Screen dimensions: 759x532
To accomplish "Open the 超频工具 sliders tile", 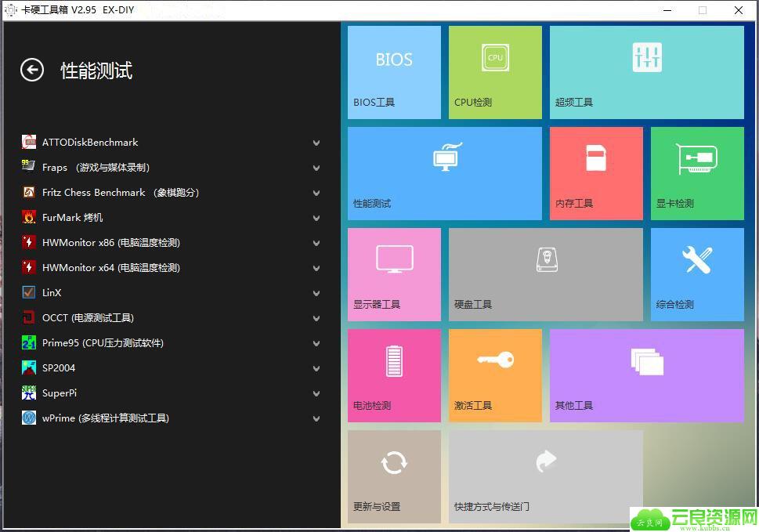I will [x=647, y=72].
